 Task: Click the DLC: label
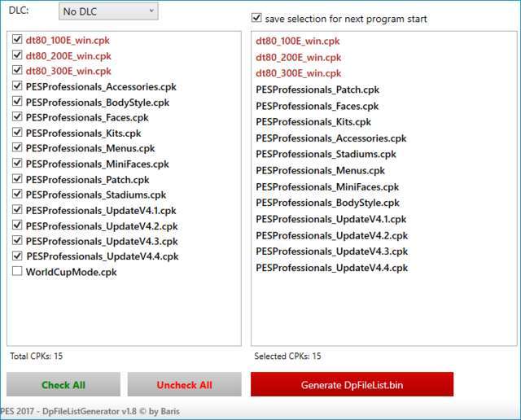tap(19, 11)
